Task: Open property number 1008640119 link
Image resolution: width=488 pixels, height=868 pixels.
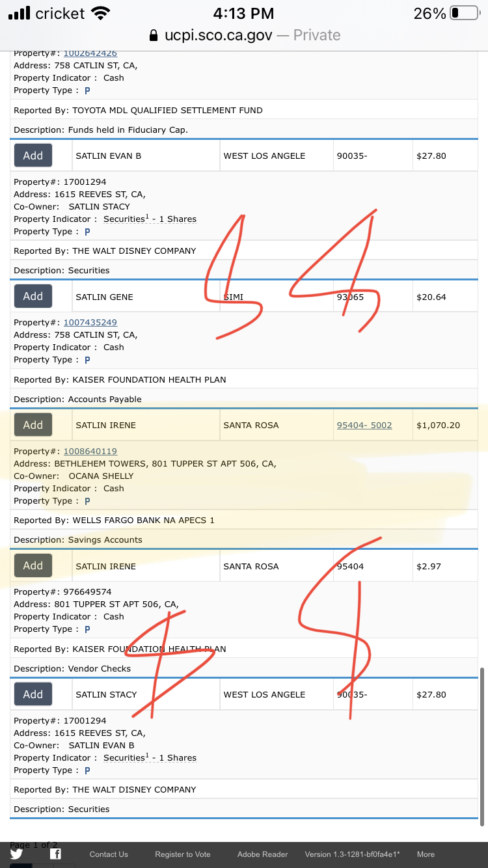Action: pyautogui.click(x=90, y=451)
